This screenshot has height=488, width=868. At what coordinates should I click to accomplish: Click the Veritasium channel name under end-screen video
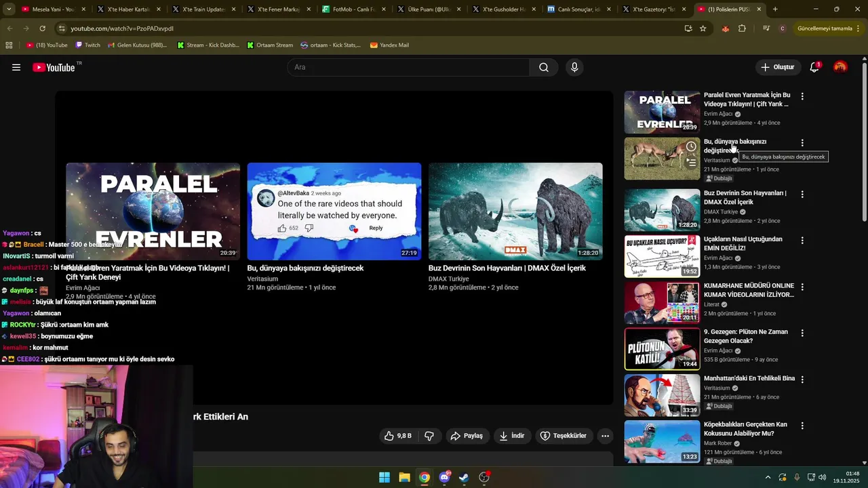point(262,279)
